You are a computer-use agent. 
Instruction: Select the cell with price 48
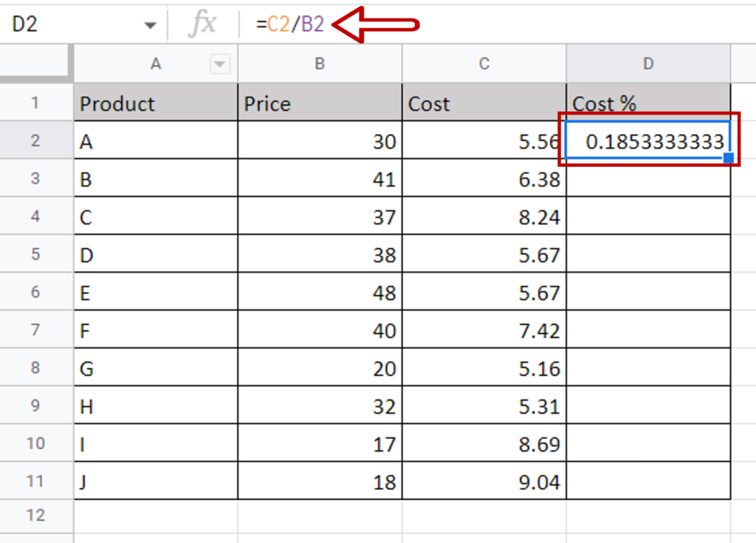click(x=320, y=293)
